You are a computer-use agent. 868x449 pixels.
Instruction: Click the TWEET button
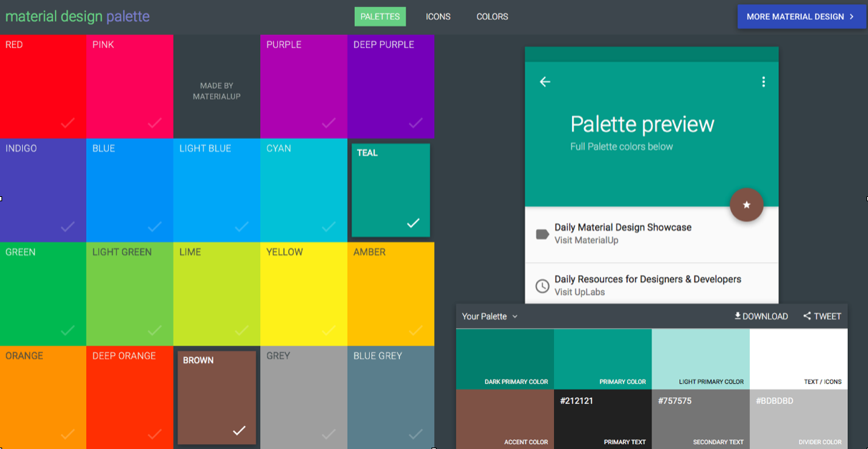pos(822,316)
